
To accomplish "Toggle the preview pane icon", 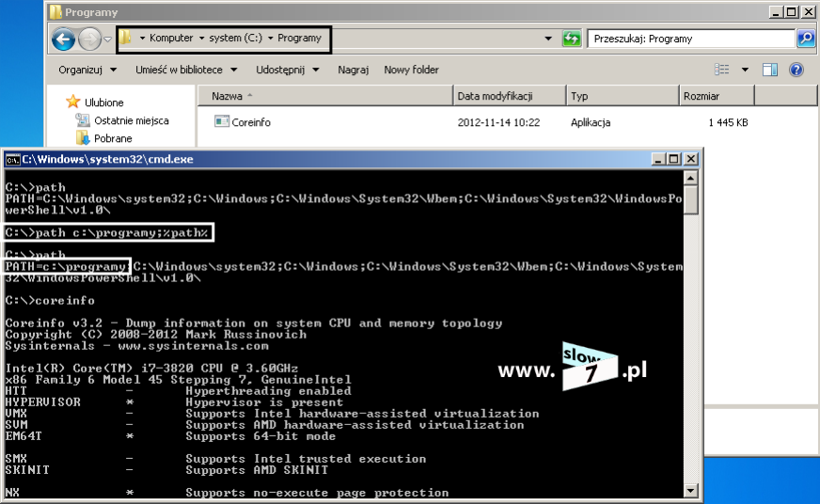I will [x=770, y=70].
